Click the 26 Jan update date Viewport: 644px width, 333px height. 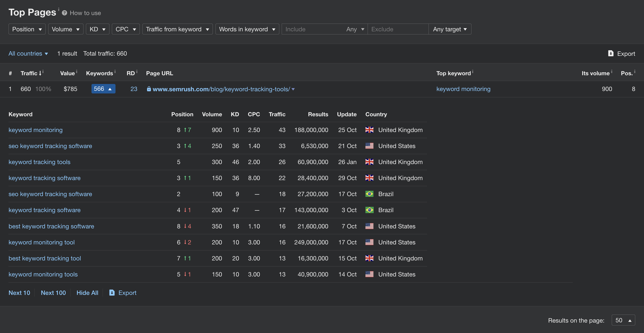(x=347, y=162)
